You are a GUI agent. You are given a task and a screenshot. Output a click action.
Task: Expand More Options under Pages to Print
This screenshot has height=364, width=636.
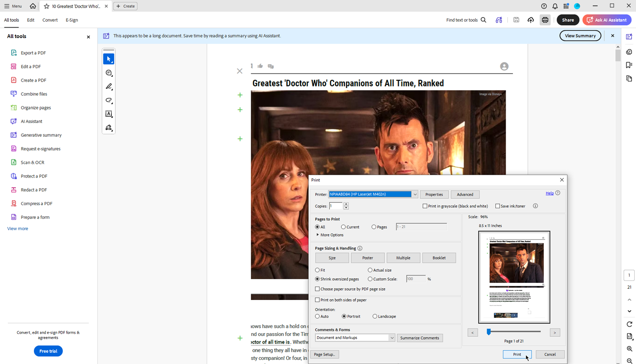click(x=330, y=235)
